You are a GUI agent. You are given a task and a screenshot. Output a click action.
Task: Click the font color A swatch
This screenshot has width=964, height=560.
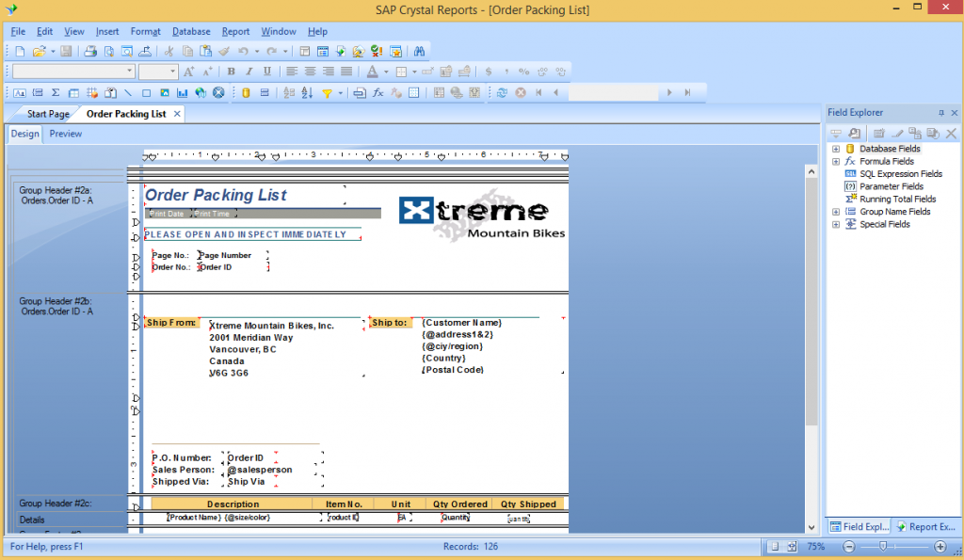tap(373, 72)
